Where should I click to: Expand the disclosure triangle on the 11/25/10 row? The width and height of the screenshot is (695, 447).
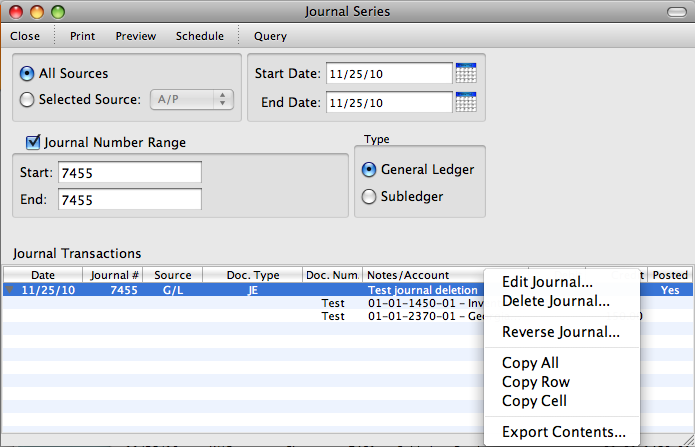(x=11, y=290)
